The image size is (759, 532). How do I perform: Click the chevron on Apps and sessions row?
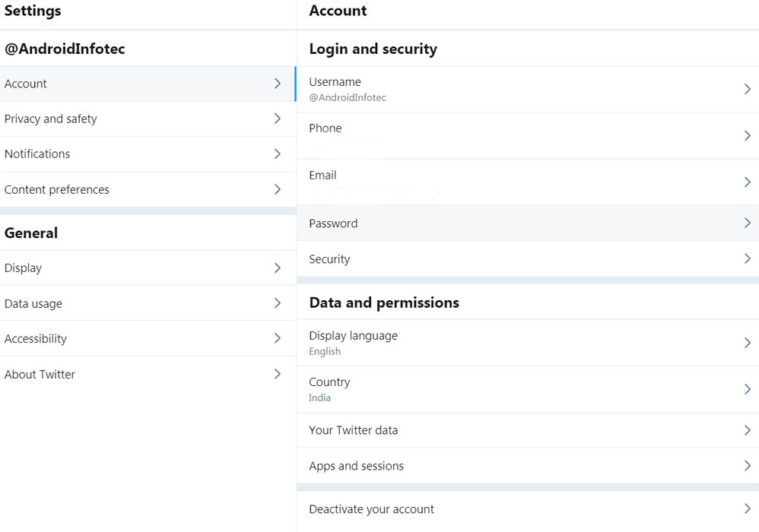tap(748, 466)
